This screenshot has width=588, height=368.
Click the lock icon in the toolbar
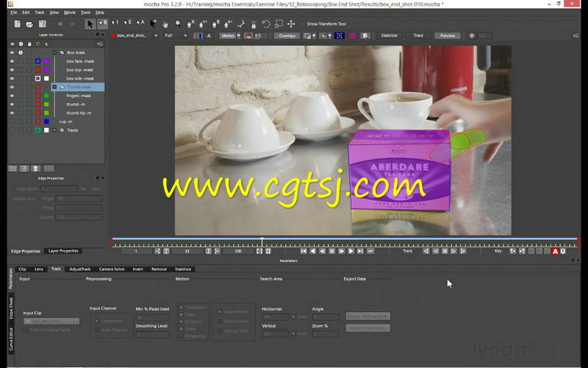coord(254,24)
